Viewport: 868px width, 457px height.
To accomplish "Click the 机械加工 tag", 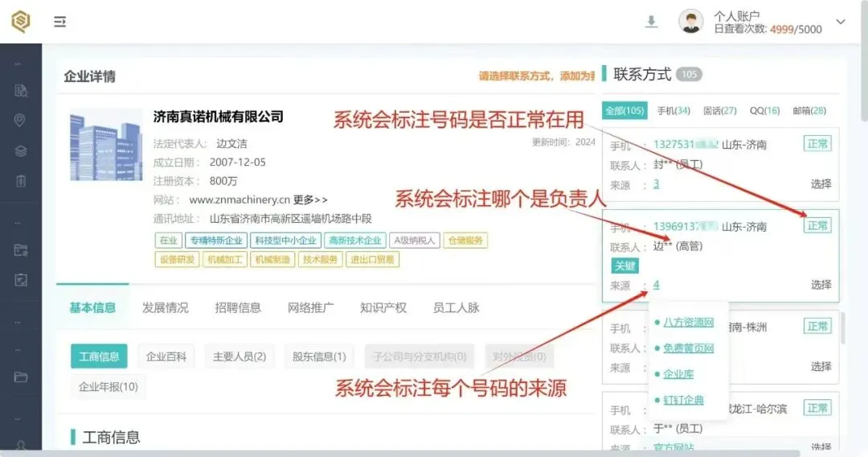I will pyautogui.click(x=225, y=259).
